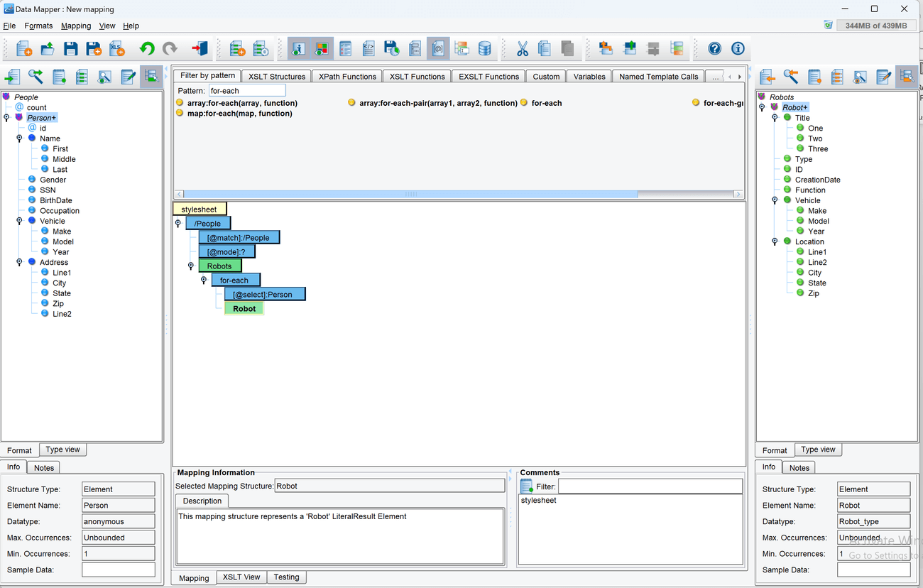Open an existing mapping via the folder icon
The image size is (923, 588).
pyautogui.click(x=47, y=48)
